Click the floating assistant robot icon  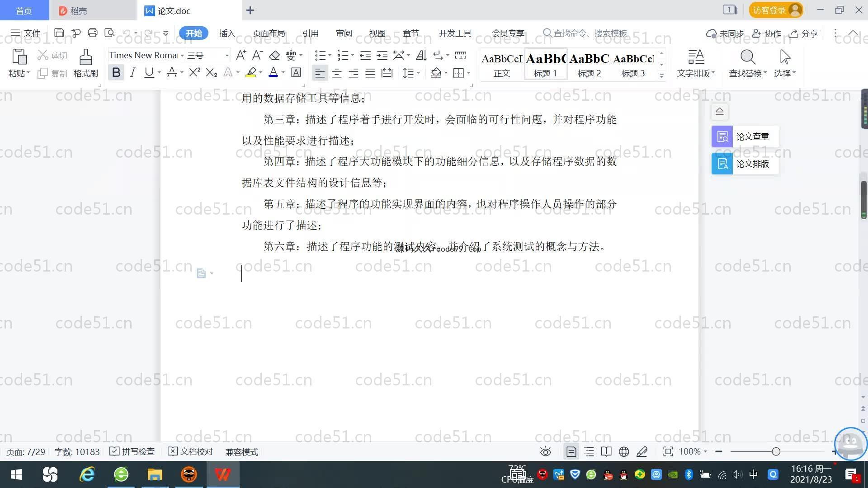coord(850,443)
